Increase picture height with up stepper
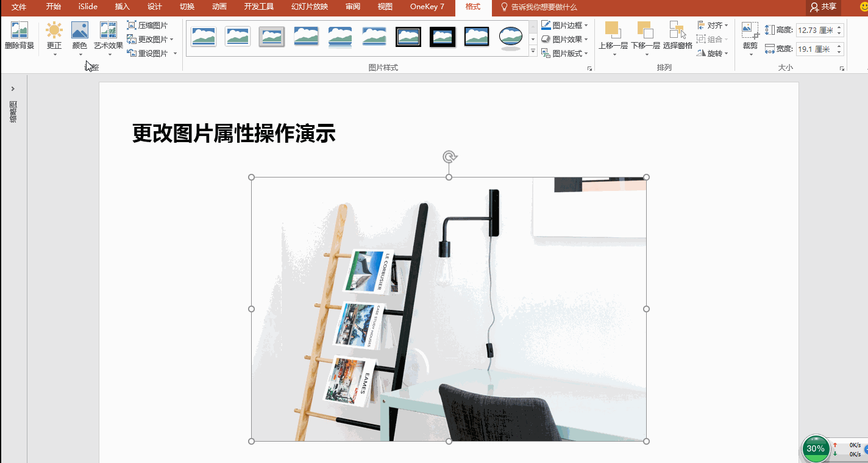This screenshot has height=463, width=868. click(x=839, y=27)
